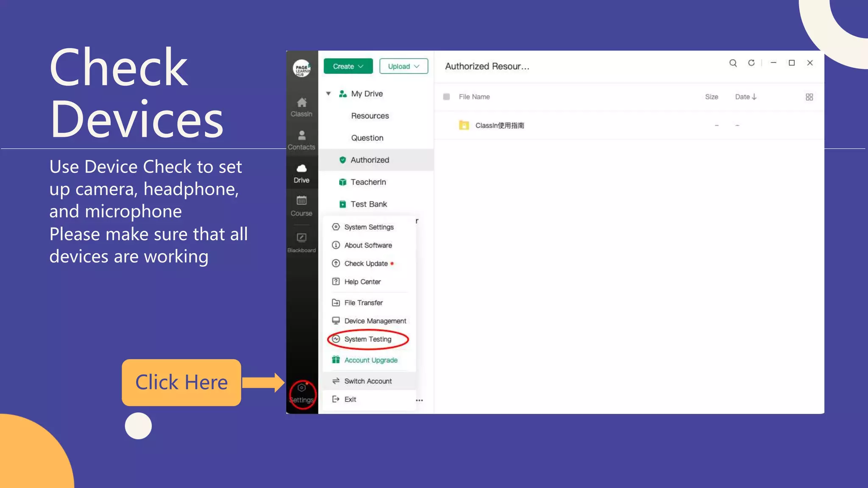Select the Test Bank tree item
868x488 pixels.
tap(368, 204)
